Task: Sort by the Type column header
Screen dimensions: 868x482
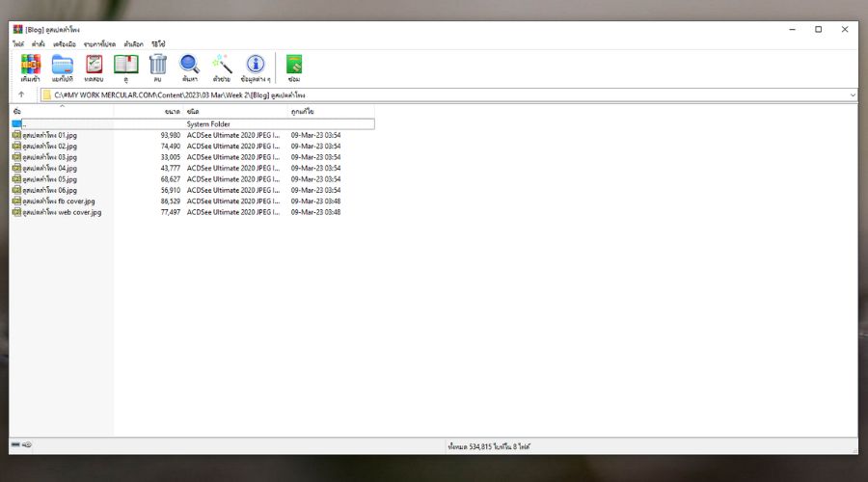Action: click(235, 111)
